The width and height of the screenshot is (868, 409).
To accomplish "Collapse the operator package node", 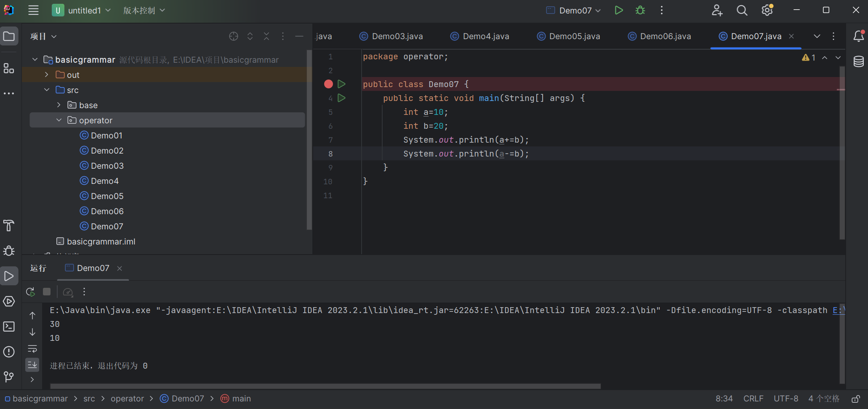I will [x=59, y=120].
